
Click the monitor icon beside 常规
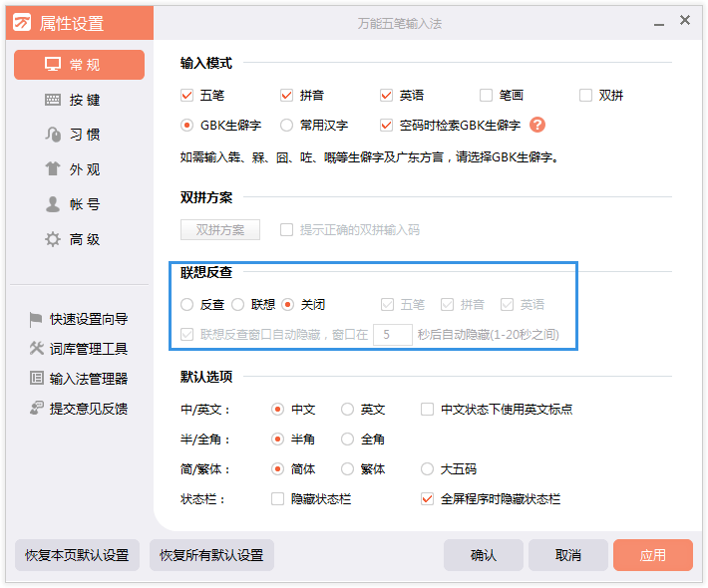pos(53,64)
